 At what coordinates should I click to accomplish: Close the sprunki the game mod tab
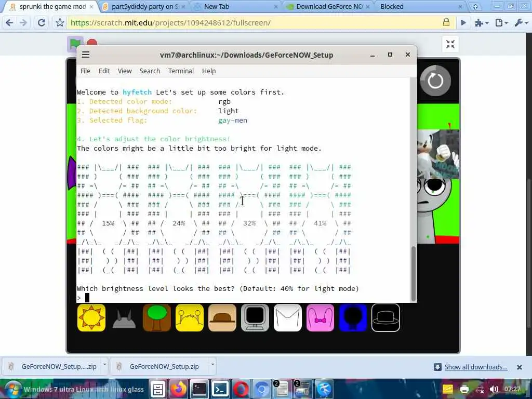(91, 6)
